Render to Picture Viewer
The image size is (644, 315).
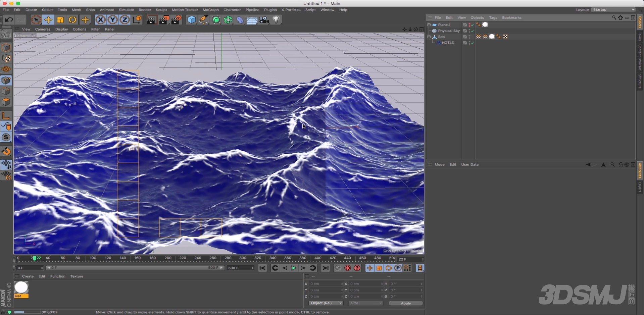pyautogui.click(x=164, y=20)
